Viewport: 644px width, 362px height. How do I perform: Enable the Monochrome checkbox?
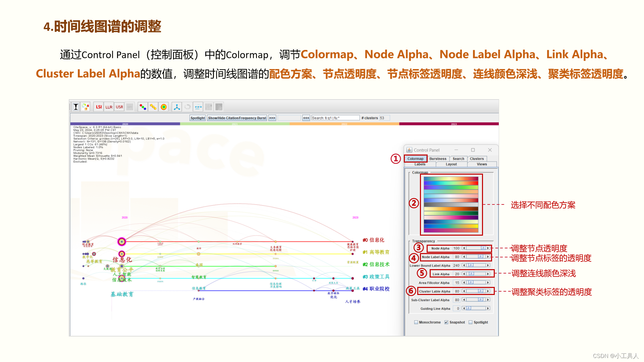point(416,322)
